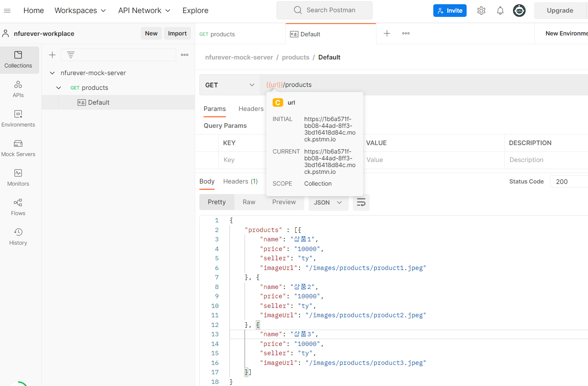Image resolution: width=588 pixels, height=386 pixels.
Task: Select the Params tab
Action: tap(215, 109)
